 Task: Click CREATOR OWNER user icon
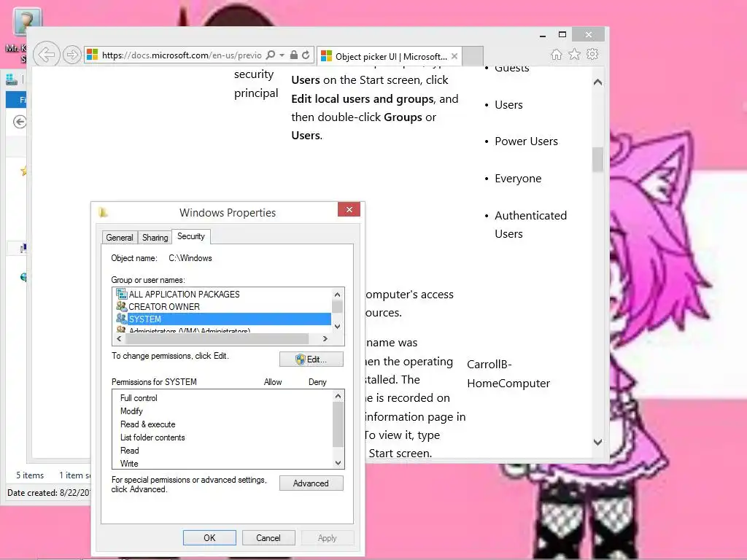[122, 306]
